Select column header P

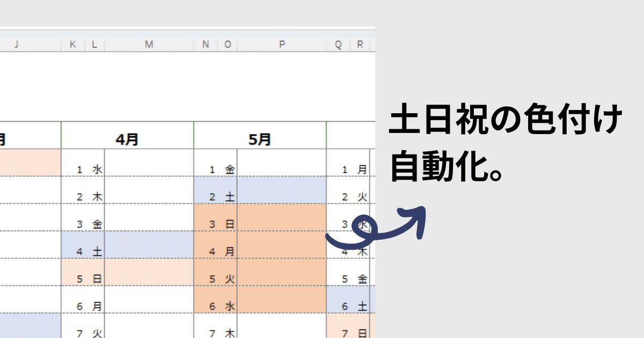point(281,45)
